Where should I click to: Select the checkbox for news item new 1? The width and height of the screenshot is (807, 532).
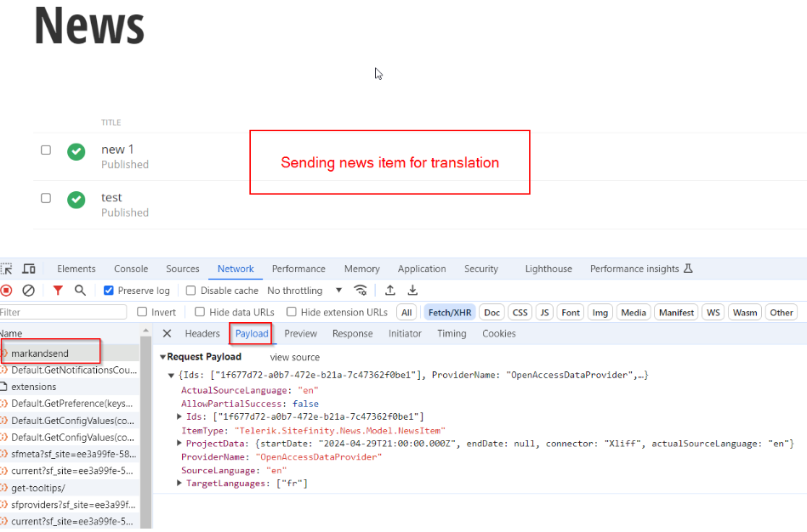click(46, 150)
